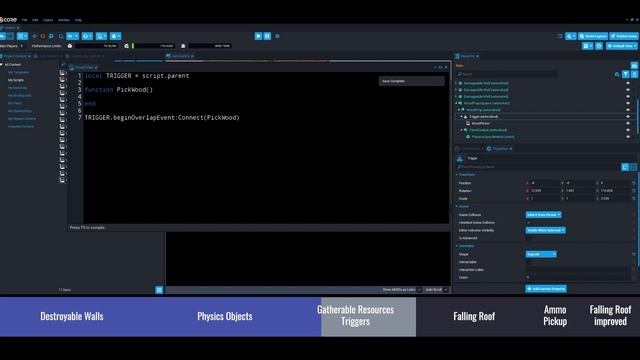Open the Help menu
The width and height of the screenshot is (640, 360).
click(x=78, y=20)
